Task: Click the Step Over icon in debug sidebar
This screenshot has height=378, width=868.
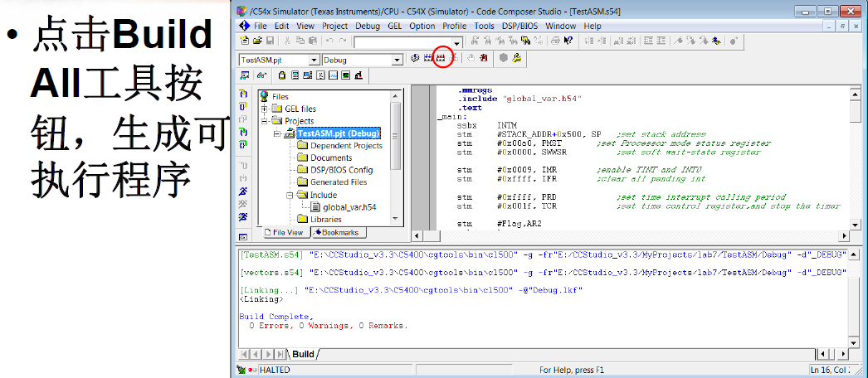Action: [x=243, y=106]
